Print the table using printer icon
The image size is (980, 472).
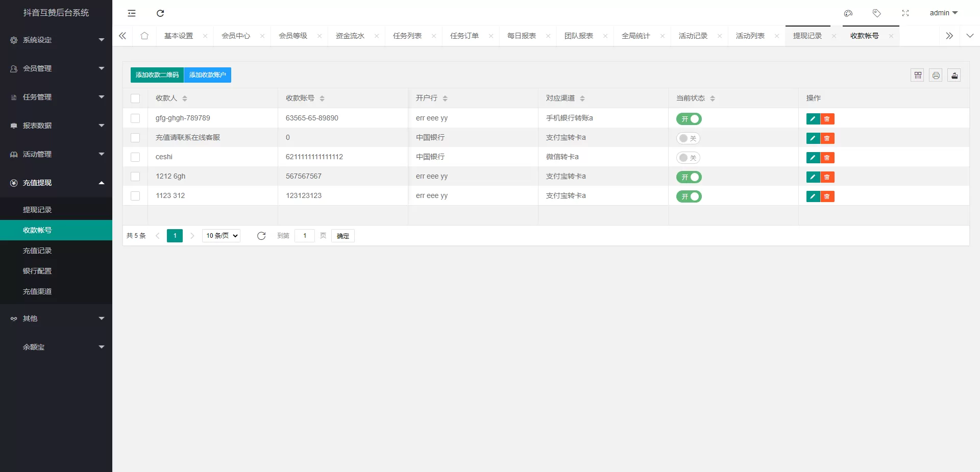pyautogui.click(x=936, y=76)
